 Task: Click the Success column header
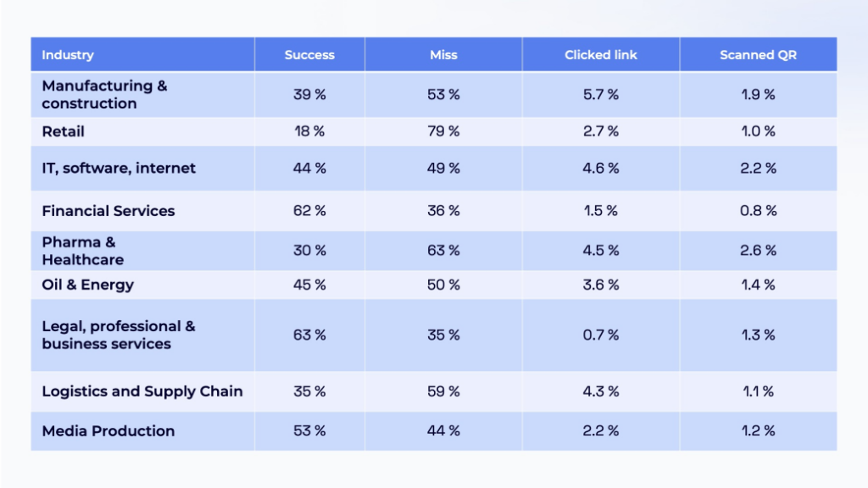(309, 55)
